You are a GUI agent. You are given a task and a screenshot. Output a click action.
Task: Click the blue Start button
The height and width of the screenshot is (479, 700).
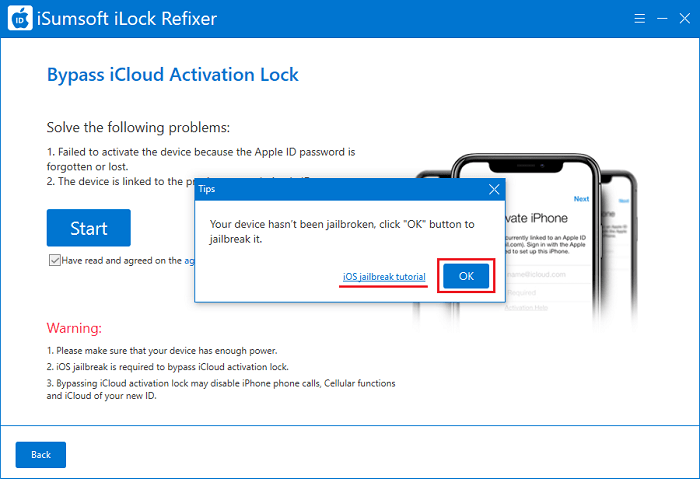89,228
